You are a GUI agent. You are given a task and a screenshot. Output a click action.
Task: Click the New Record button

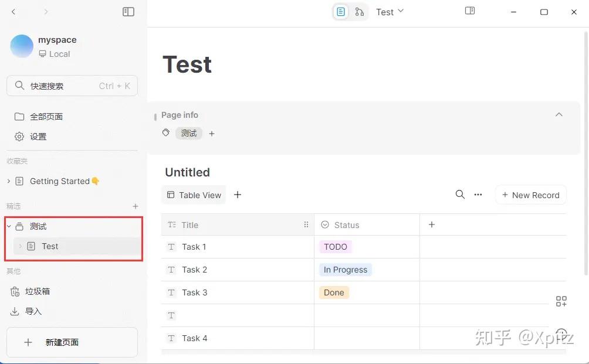[x=530, y=195]
